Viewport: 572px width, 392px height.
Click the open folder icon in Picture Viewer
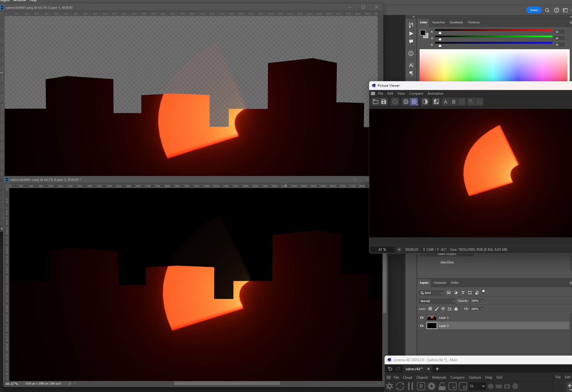click(x=376, y=102)
